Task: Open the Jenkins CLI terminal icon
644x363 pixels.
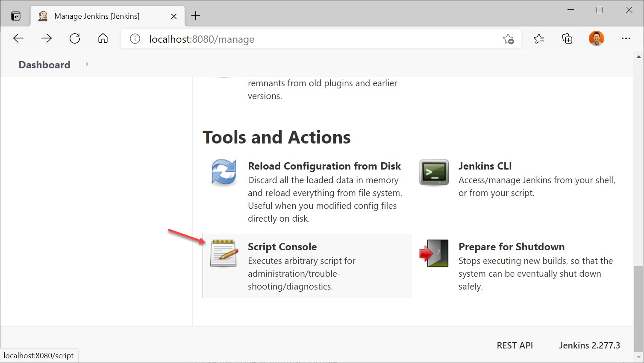Action: pyautogui.click(x=434, y=173)
